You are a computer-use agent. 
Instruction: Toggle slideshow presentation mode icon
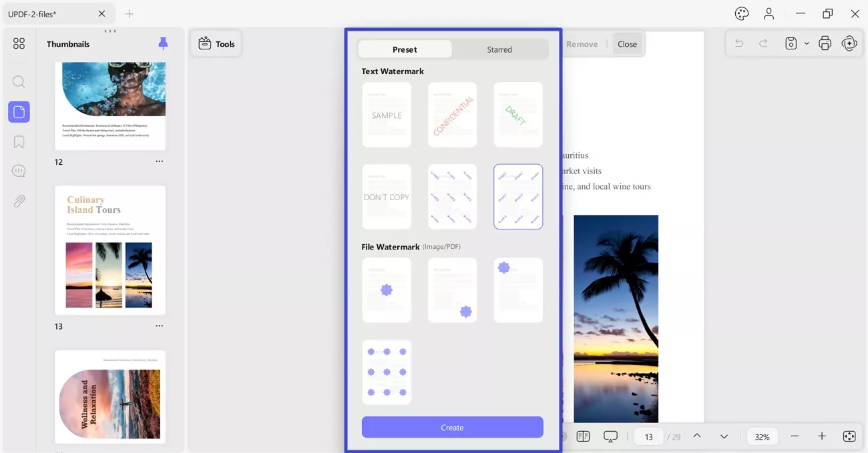pyautogui.click(x=610, y=436)
